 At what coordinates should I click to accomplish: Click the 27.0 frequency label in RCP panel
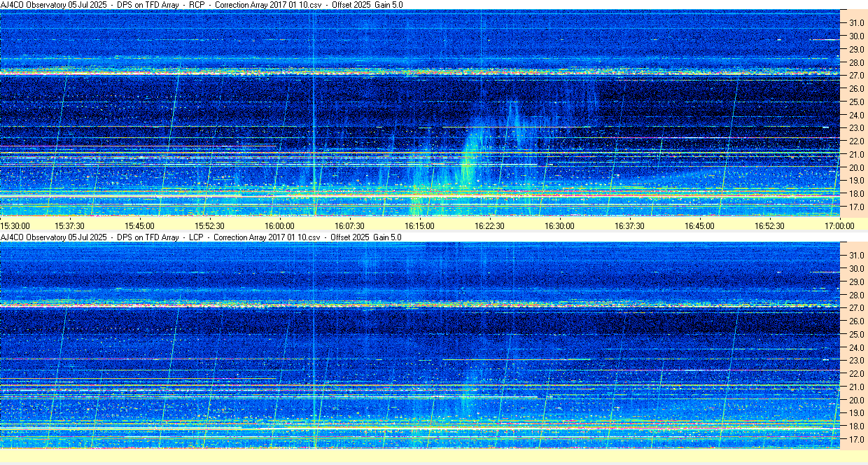pos(857,75)
